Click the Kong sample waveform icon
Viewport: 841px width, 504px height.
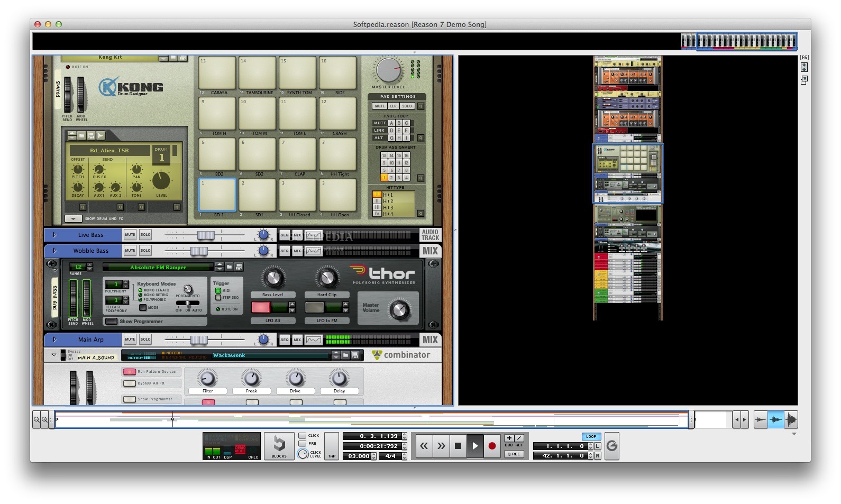tap(100, 135)
